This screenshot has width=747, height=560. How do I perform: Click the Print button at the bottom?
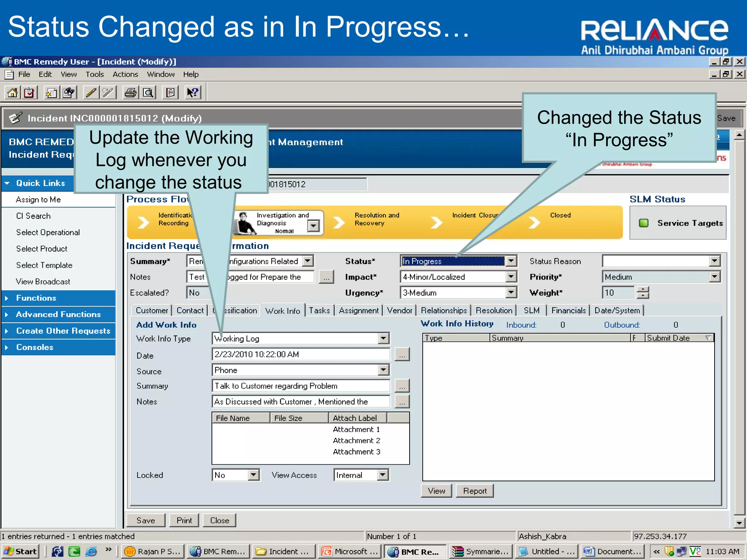pos(184,520)
